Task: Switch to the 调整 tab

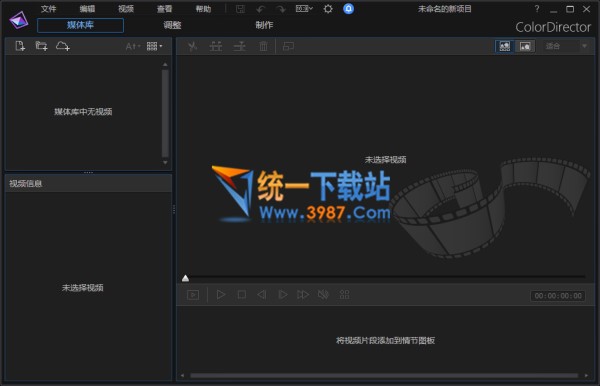Action: 172,25
